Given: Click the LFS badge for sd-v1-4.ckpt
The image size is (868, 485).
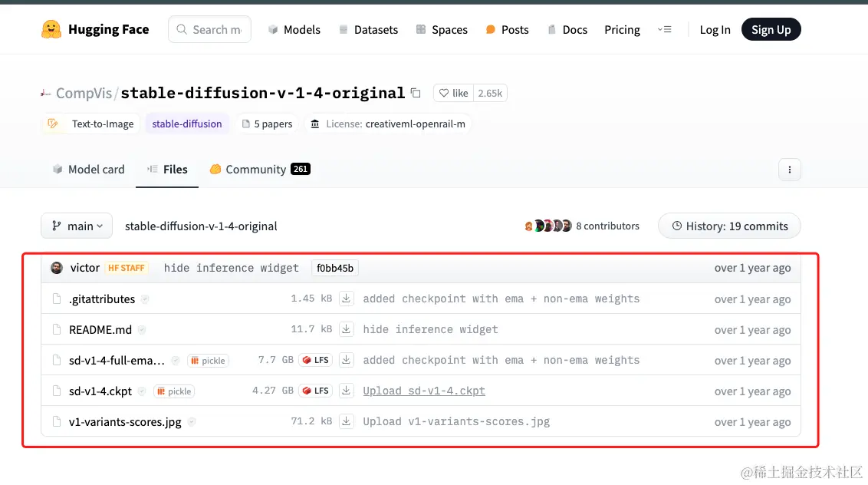Looking at the screenshot, I should (x=316, y=391).
